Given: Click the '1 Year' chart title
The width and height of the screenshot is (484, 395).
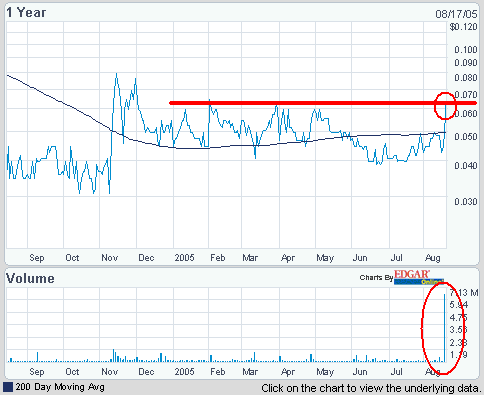Looking at the screenshot, I should pos(26,13).
